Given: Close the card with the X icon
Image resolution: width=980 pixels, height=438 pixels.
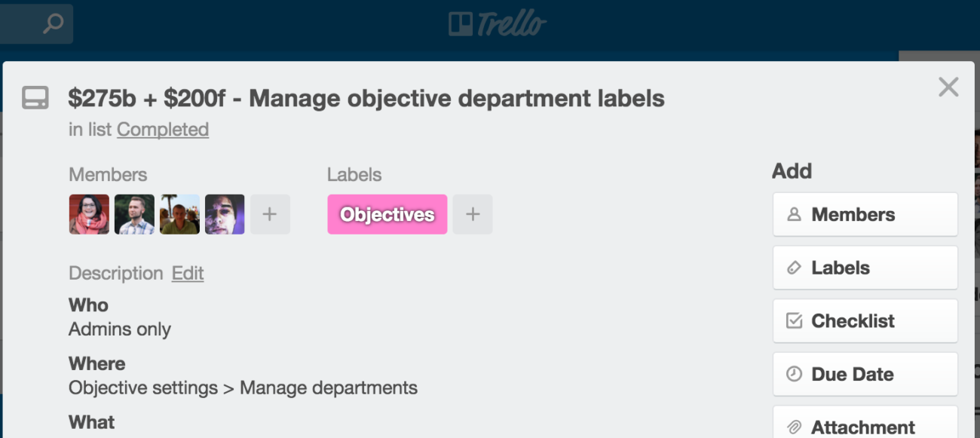Looking at the screenshot, I should 948,87.
